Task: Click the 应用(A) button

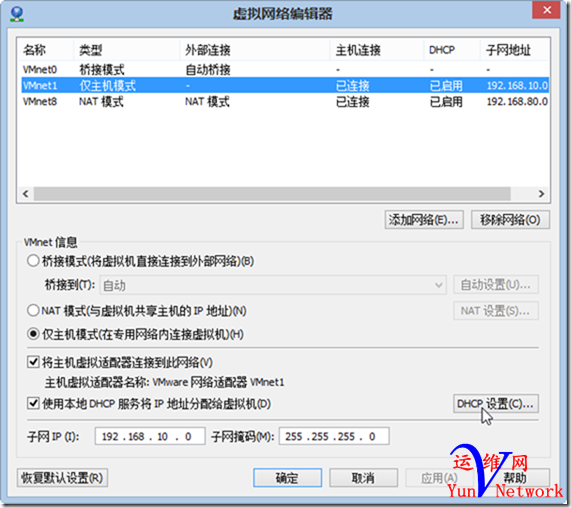Action: tap(439, 478)
